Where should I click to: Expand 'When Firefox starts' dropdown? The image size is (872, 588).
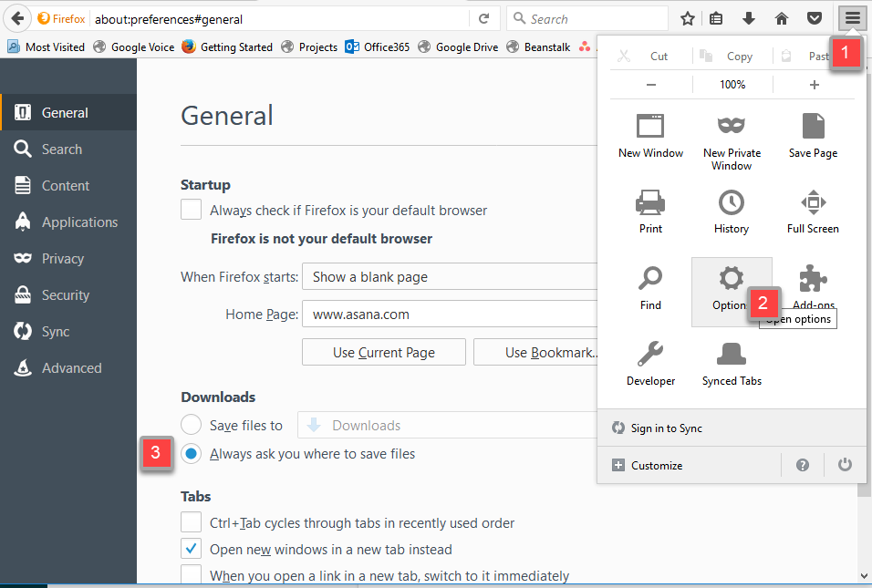[452, 276]
